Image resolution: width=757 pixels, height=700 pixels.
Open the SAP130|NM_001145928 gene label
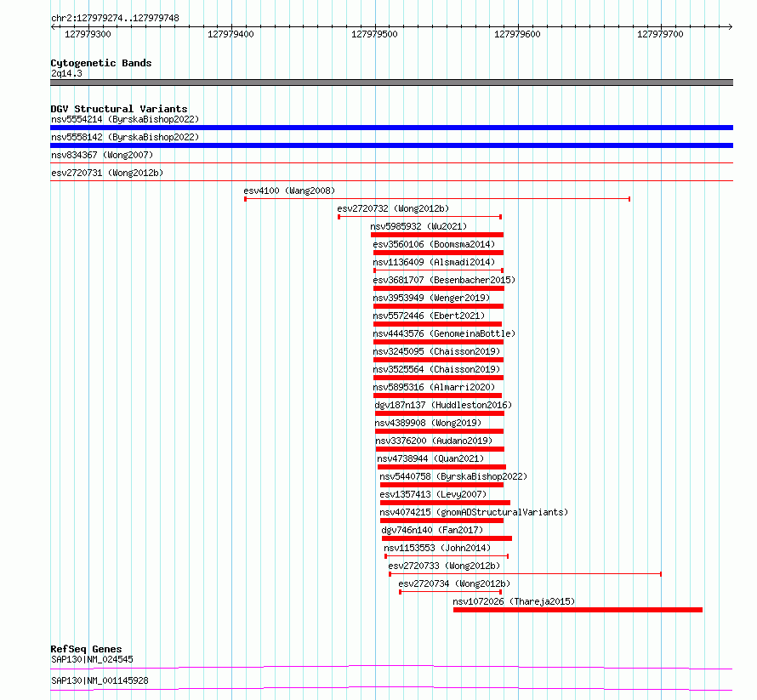click(x=100, y=680)
